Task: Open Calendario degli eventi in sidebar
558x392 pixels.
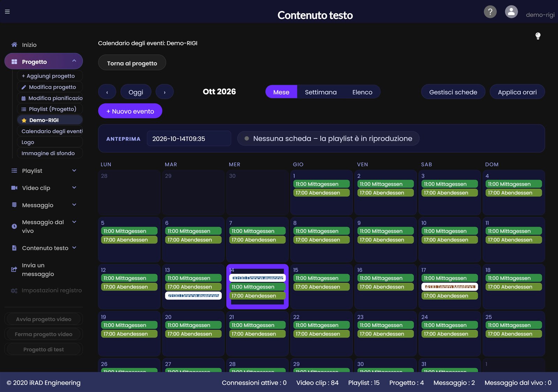Action: click(50, 131)
